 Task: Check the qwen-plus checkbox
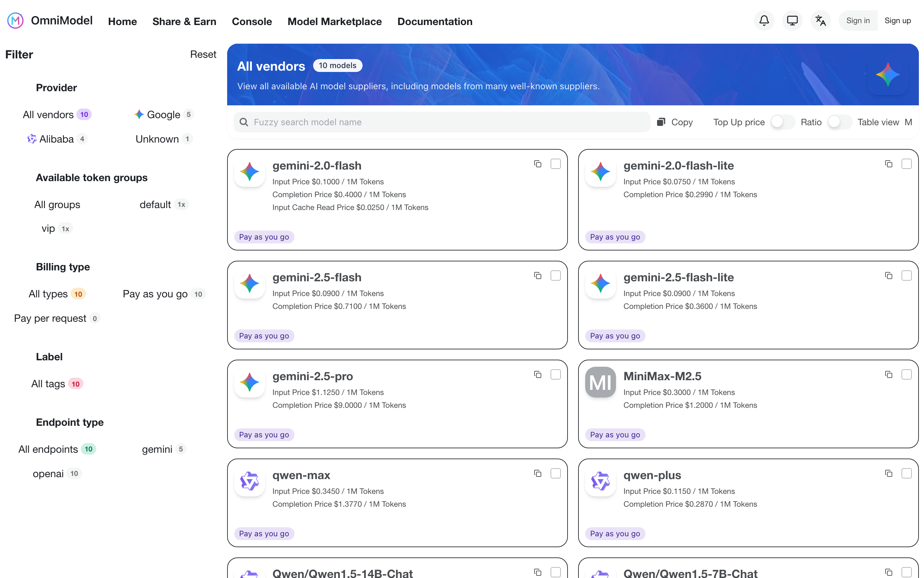coord(906,474)
